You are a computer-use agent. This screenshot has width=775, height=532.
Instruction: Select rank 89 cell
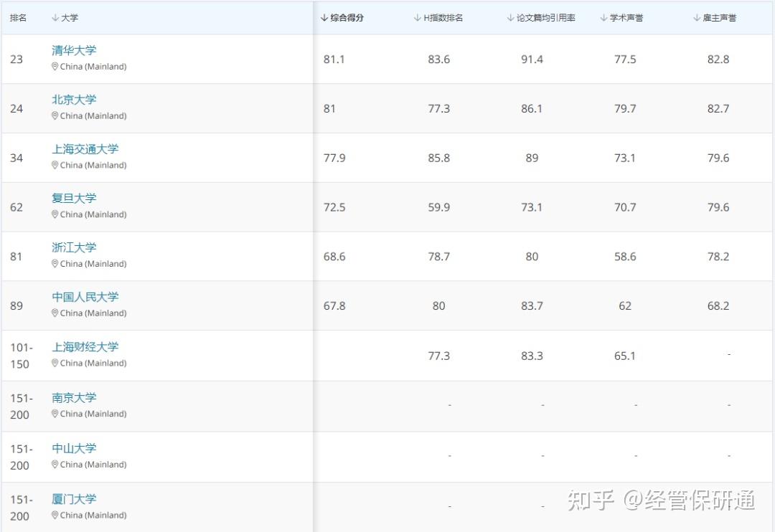(x=17, y=306)
